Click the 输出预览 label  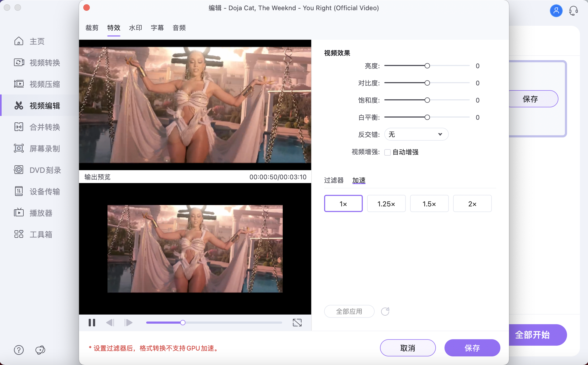[x=97, y=177]
